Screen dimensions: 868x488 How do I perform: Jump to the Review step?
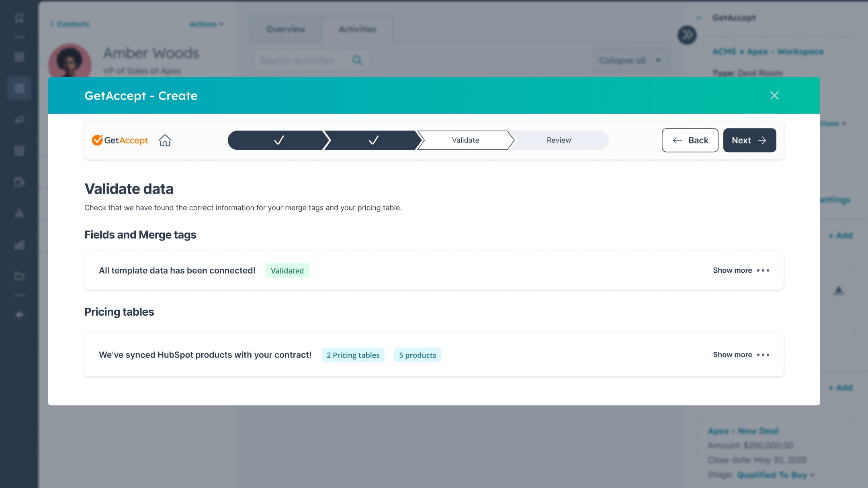pos(559,140)
